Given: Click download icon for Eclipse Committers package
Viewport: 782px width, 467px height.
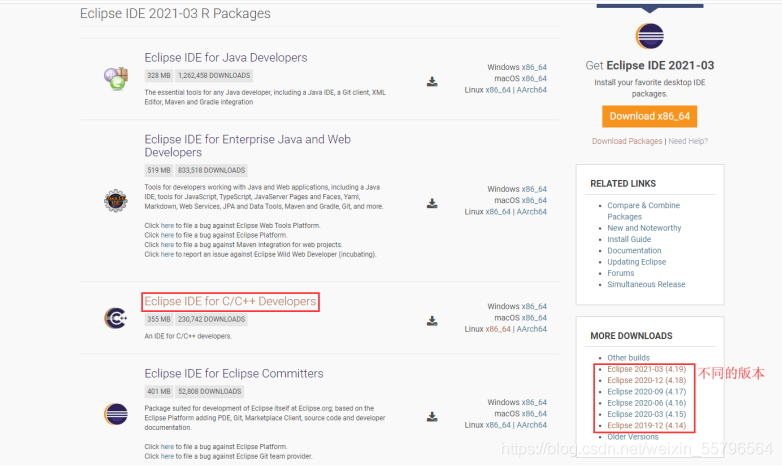Looking at the screenshot, I should tap(432, 417).
